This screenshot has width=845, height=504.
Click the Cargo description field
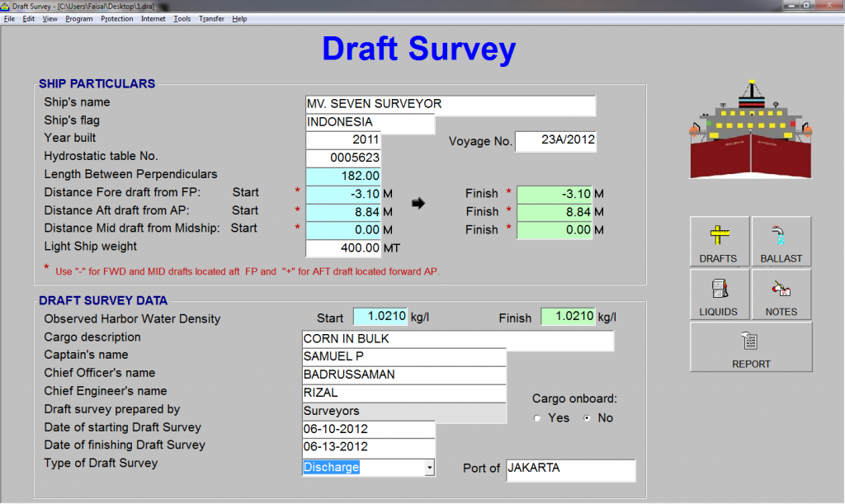pos(457,341)
